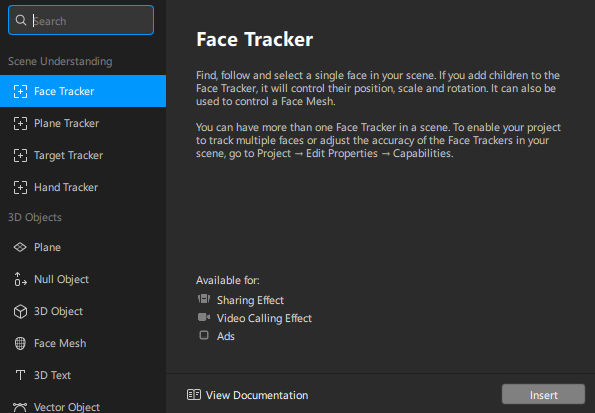The image size is (595, 413).
Task: Click the Face Tracker title heading
Action: tap(255, 39)
